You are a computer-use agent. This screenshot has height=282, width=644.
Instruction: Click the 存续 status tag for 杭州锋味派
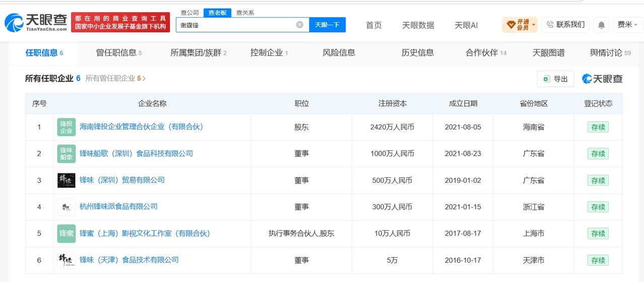(x=598, y=207)
